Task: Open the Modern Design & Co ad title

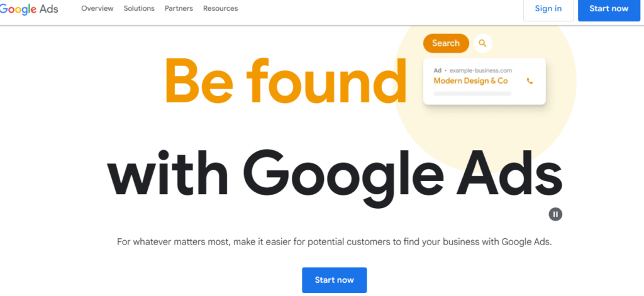Action: click(x=470, y=81)
